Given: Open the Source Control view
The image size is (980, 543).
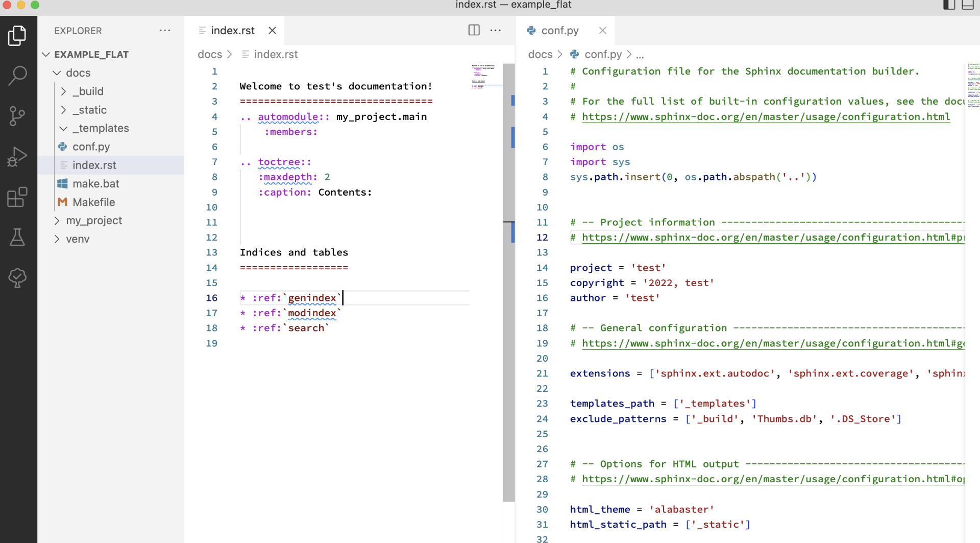Looking at the screenshot, I should click(17, 116).
